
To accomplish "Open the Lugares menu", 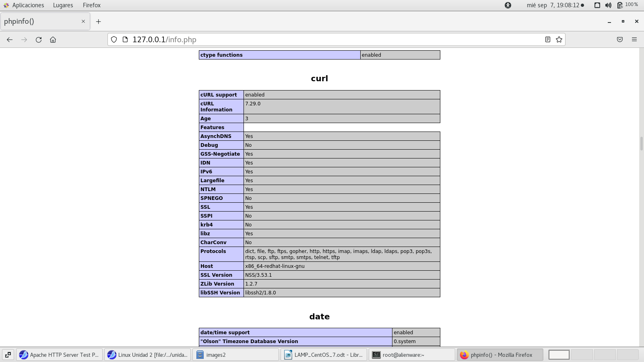I will 63,5.
